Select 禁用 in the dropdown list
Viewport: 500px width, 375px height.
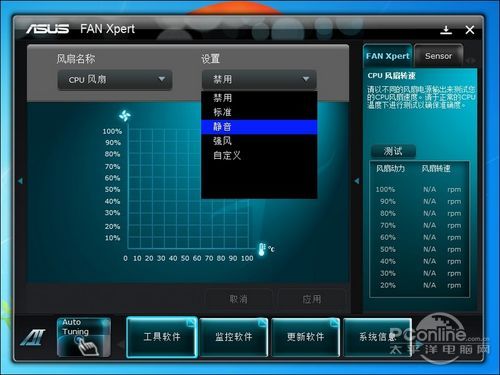(259, 98)
